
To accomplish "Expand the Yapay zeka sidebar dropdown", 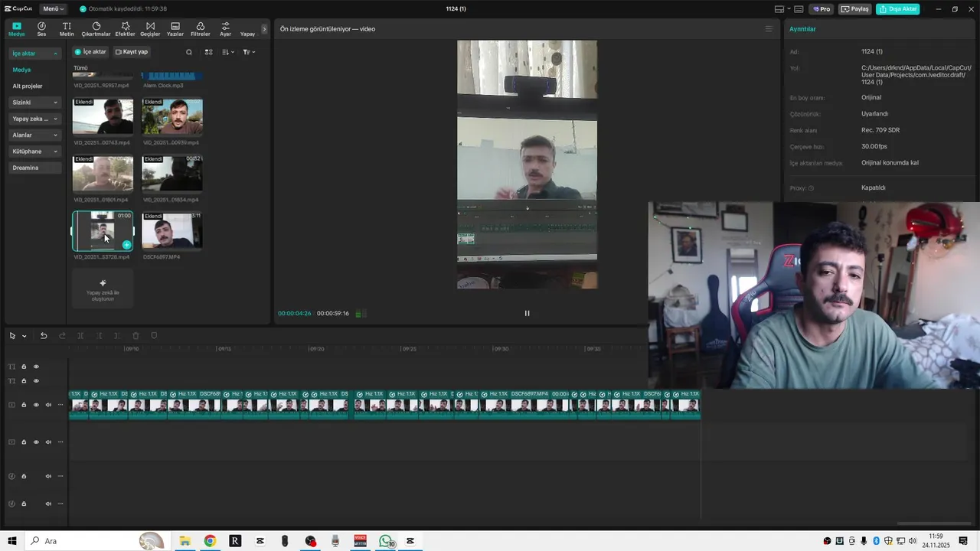I will tap(35, 119).
